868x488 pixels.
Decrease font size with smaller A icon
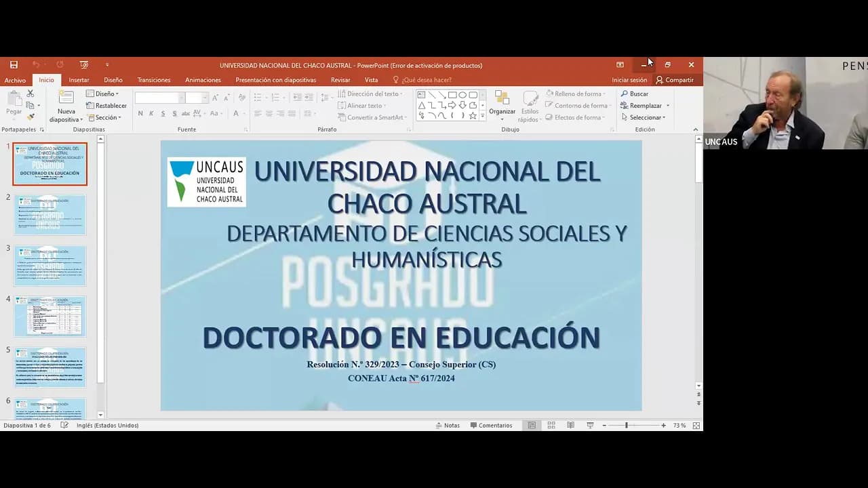tap(226, 98)
